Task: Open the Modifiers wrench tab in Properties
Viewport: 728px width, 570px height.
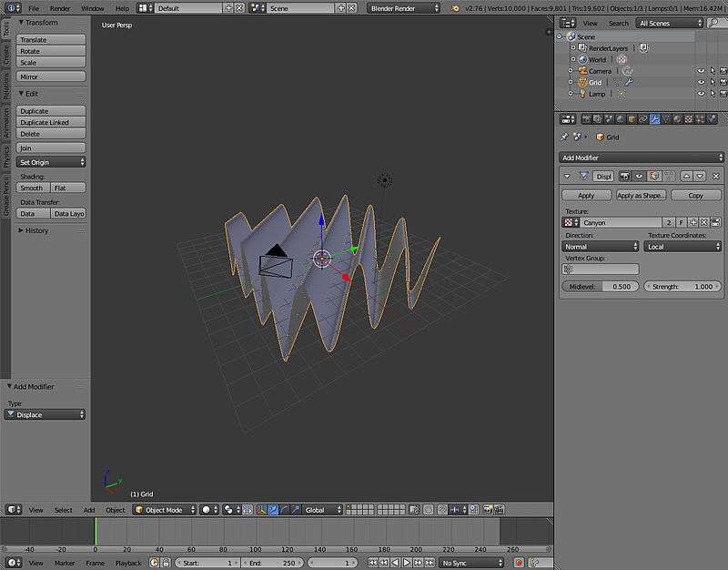Action: coord(653,118)
